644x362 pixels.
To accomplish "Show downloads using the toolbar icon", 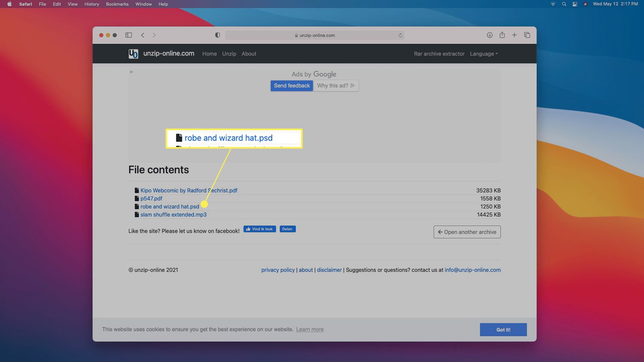I will click(489, 35).
